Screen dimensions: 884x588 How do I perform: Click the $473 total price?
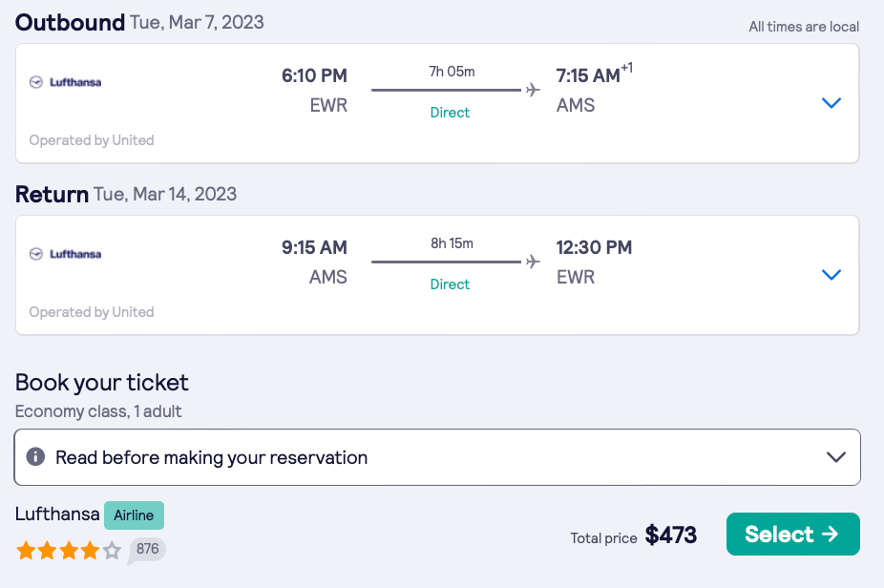pyautogui.click(x=670, y=535)
